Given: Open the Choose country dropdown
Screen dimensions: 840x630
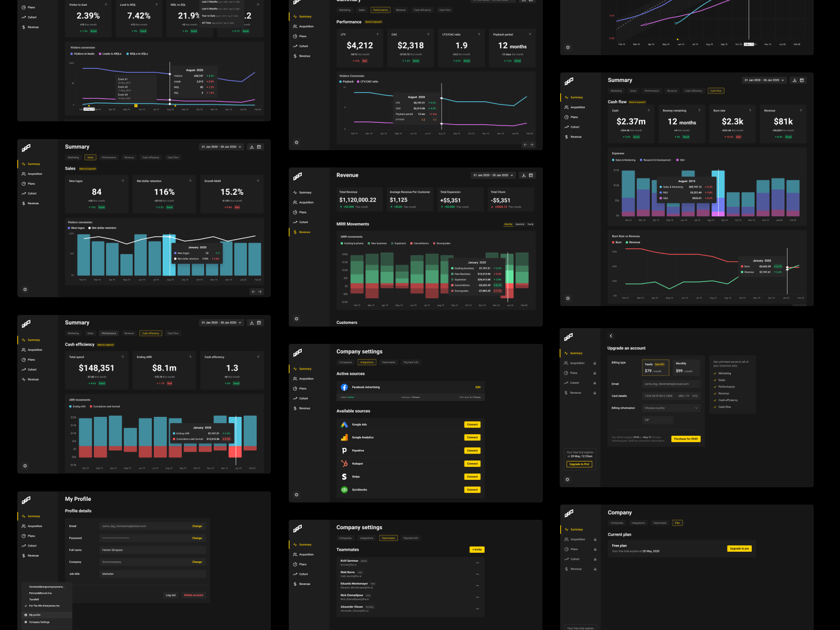Looking at the screenshot, I should pyautogui.click(x=671, y=408).
